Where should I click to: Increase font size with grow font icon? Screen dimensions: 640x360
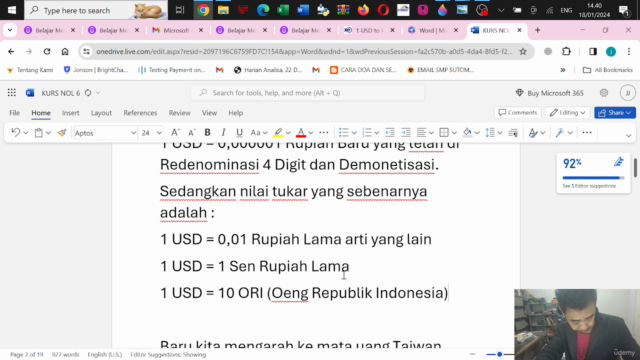(175, 133)
